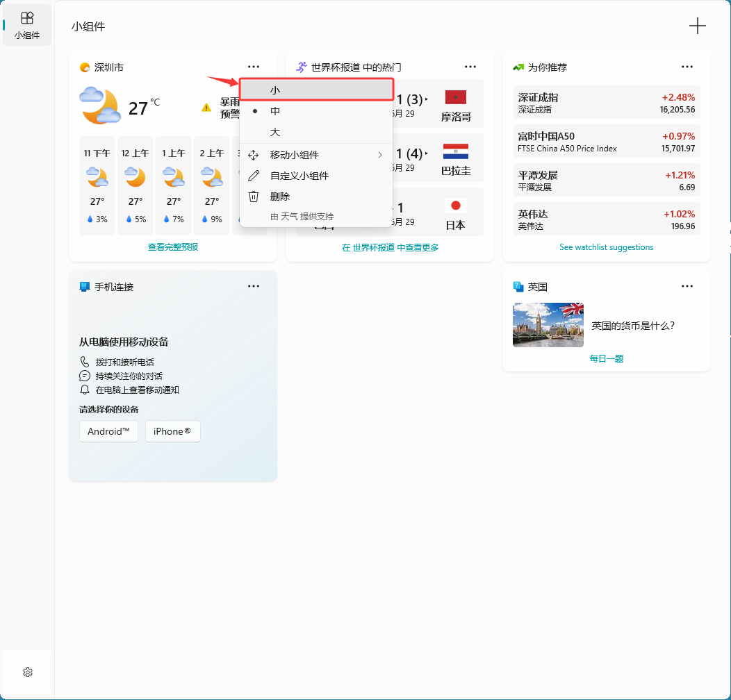731x700 pixels.
Task: Click the trash icon next to 删除
Action: pos(254,197)
